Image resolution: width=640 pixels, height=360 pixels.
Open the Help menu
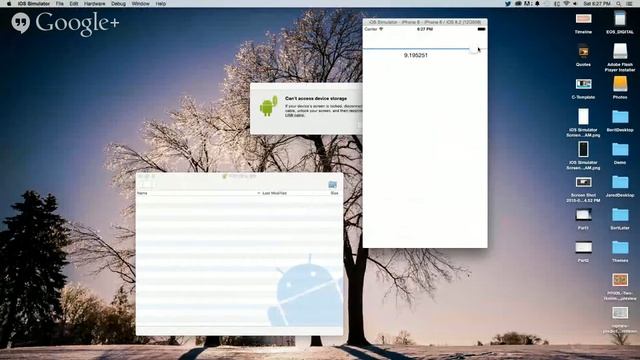[161, 3]
